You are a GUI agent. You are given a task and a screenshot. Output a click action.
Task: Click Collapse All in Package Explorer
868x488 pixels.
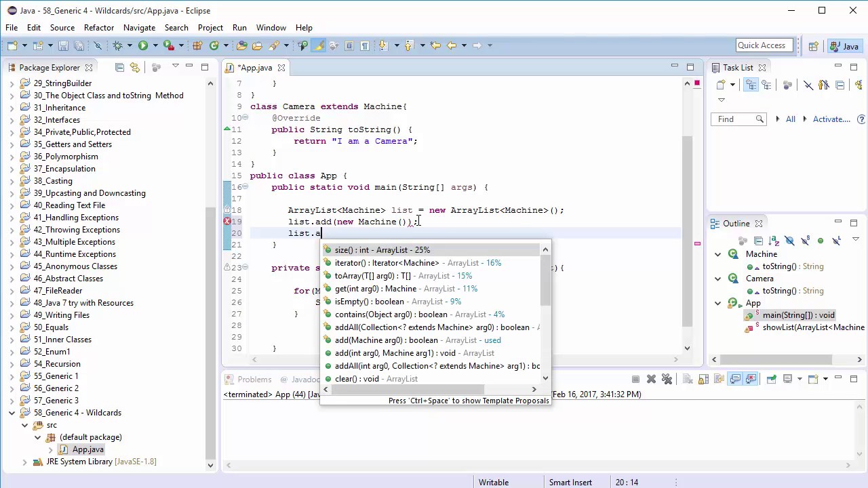pyautogui.click(x=120, y=67)
